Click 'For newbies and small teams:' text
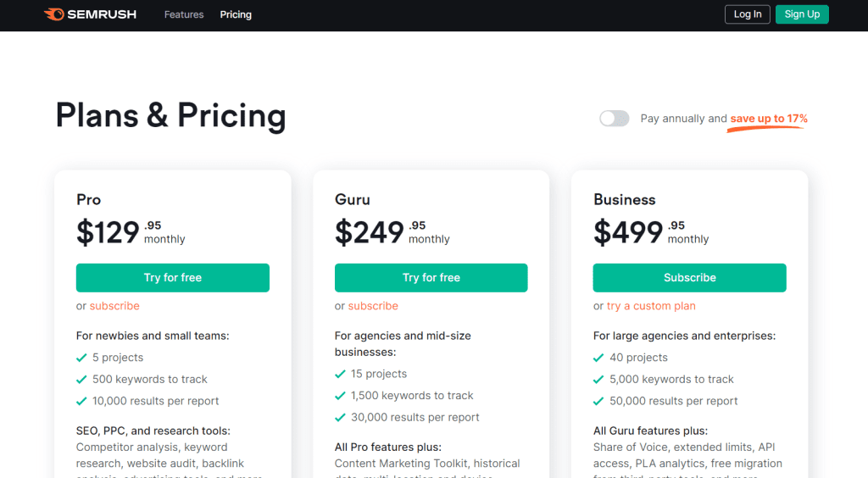Screen dimensions: 868x478 point(153,336)
